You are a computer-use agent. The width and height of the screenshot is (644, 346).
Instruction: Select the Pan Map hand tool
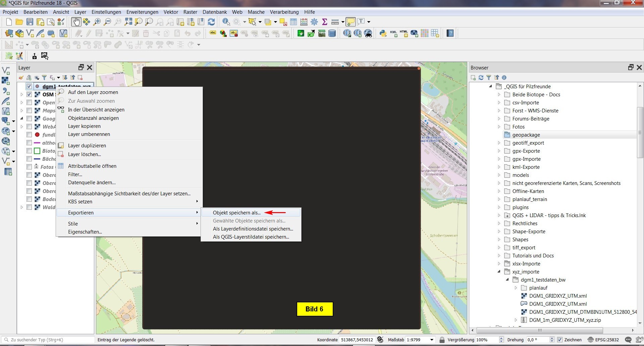76,22
